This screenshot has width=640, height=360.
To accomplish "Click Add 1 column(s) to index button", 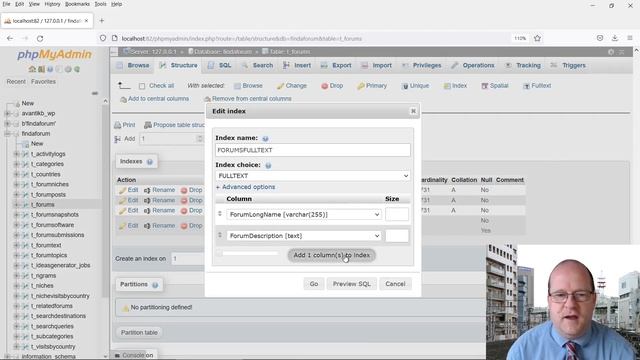I will tap(331, 255).
